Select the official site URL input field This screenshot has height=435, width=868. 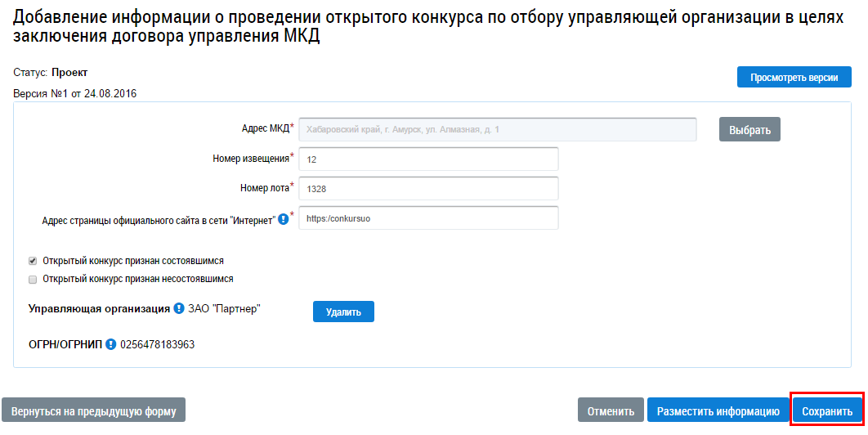(x=428, y=218)
